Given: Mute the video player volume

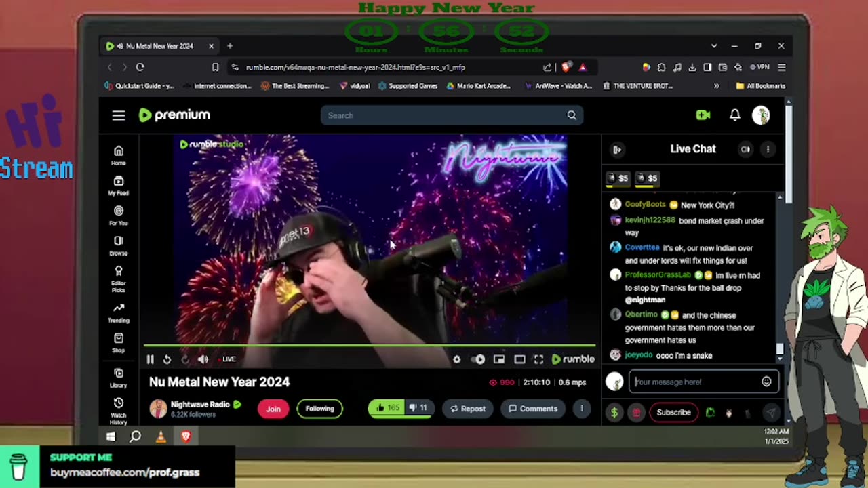Looking at the screenshot, I should coord(203,359).
